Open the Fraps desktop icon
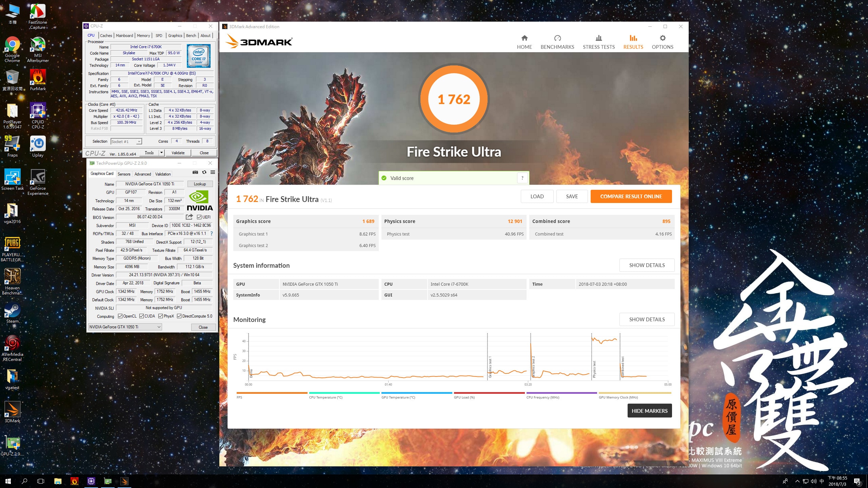868x488 pixels. [x=12, y=146]
